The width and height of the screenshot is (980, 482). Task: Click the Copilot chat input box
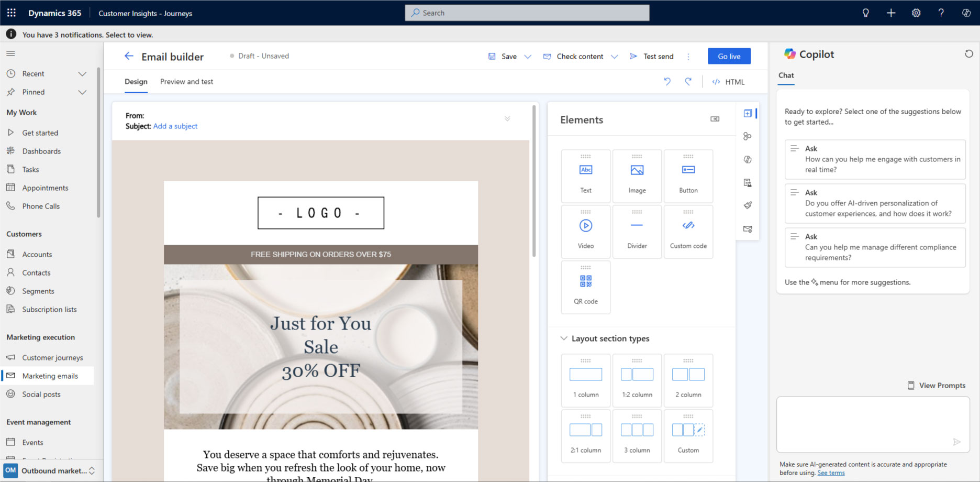[873, 424]
